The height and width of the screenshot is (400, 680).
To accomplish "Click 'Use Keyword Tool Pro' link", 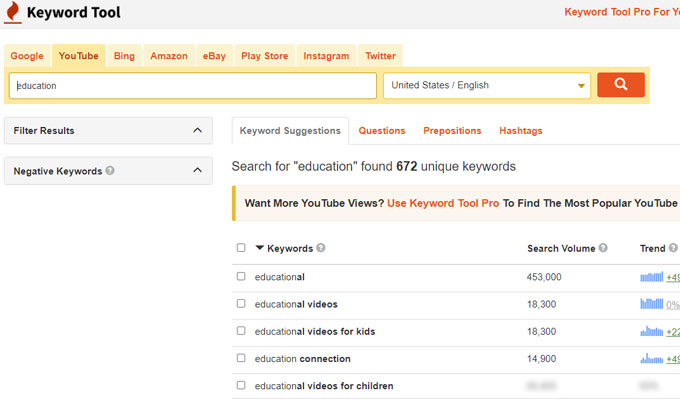I will click(443, 203).
